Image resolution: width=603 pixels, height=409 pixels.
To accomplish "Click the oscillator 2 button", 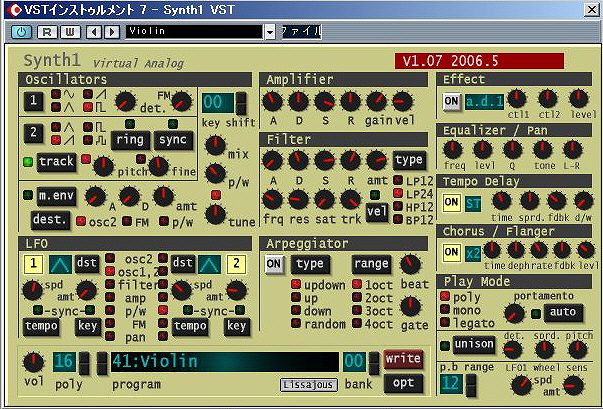I will tap(34, 133).
